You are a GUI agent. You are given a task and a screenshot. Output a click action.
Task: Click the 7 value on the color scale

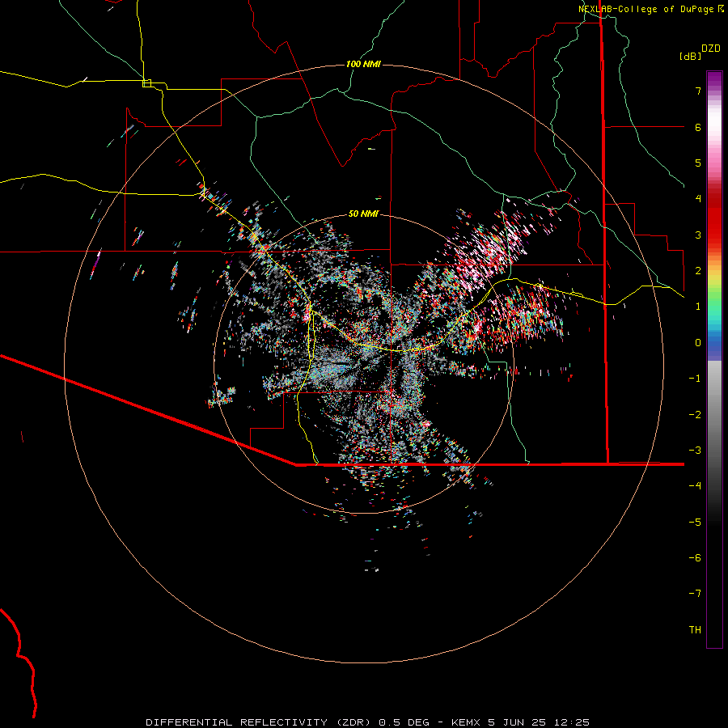pos(698,91)
